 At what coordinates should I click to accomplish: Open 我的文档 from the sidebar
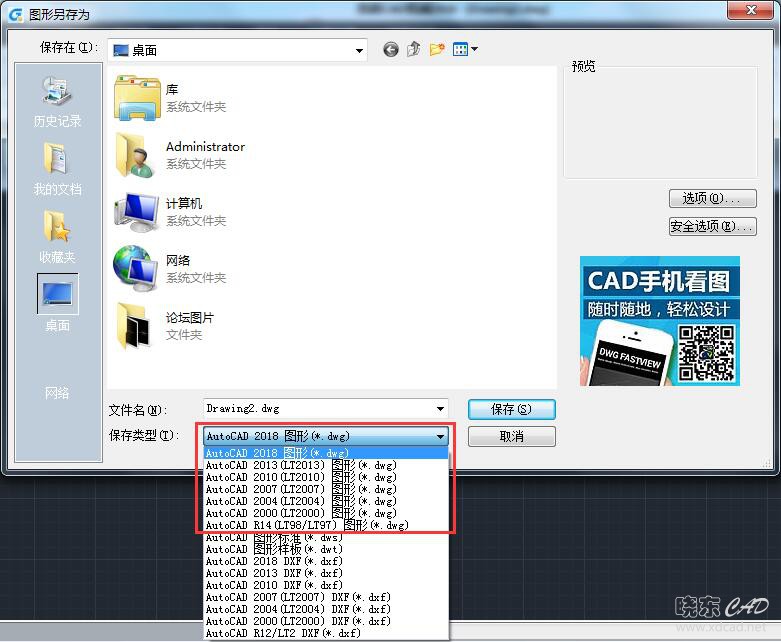pos(57,170)
